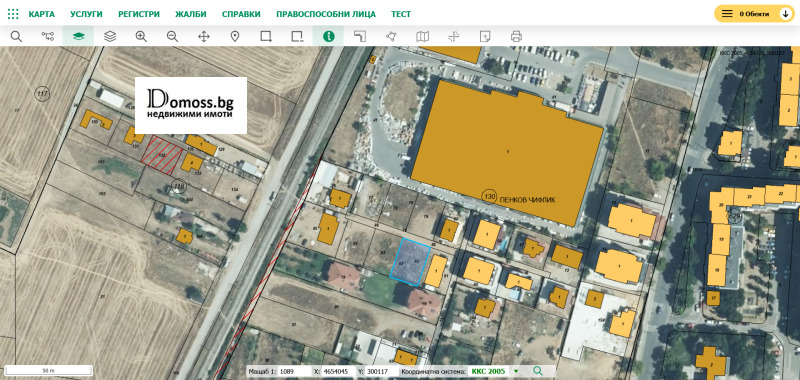Toggle the info identify tool
The width and height of the screenshot is (800, 380).
(329, 36)
